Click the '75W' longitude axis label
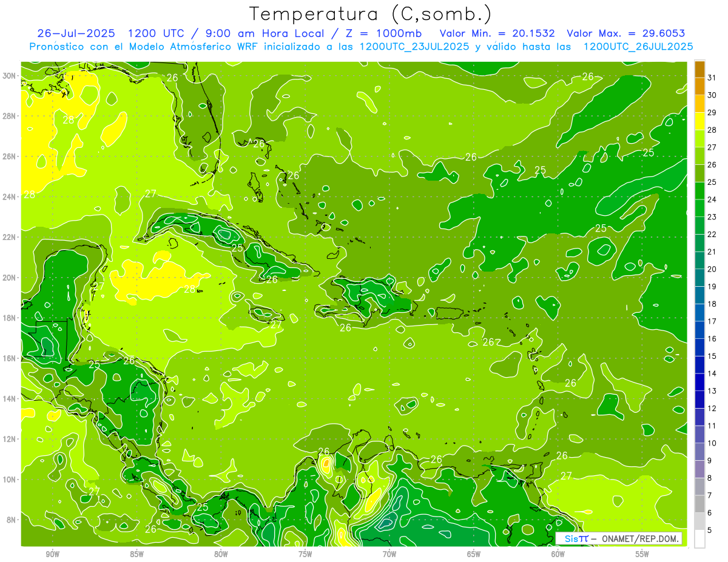The image size is (728, 562). pyautogui.click(x=305, y=554)
